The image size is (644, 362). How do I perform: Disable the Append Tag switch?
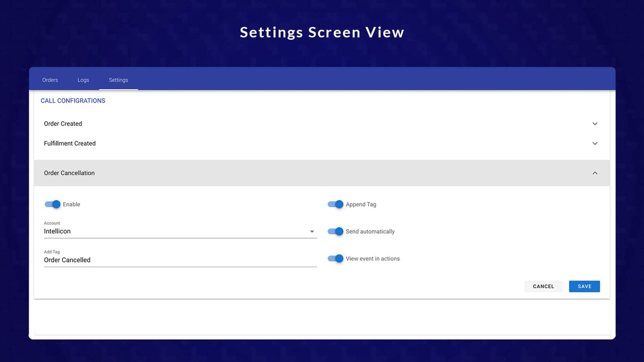336,204
